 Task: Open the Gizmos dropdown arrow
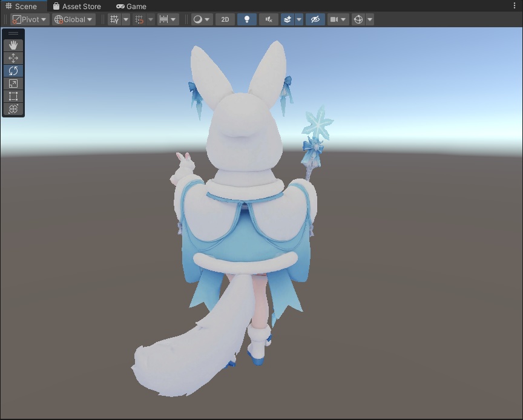(370, 19)
